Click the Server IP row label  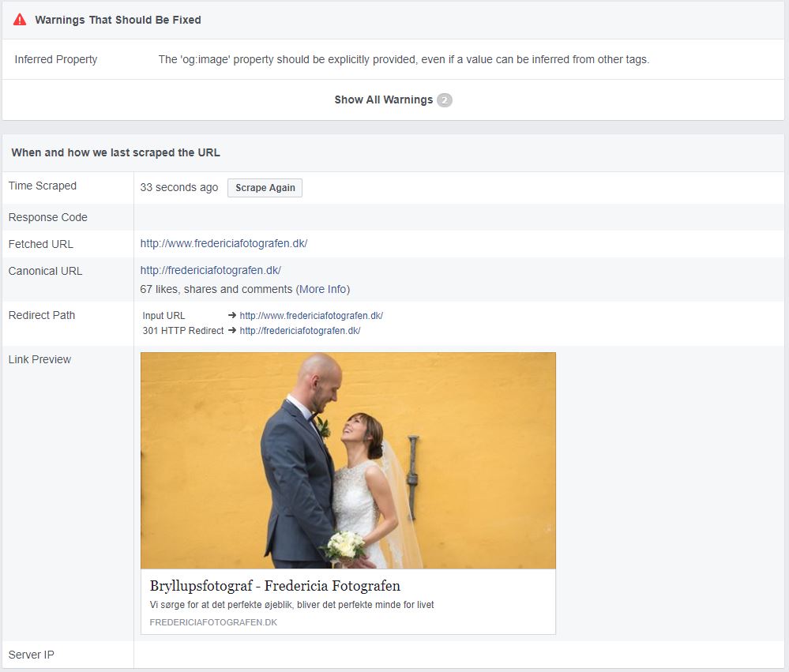[x=32, y=655]
